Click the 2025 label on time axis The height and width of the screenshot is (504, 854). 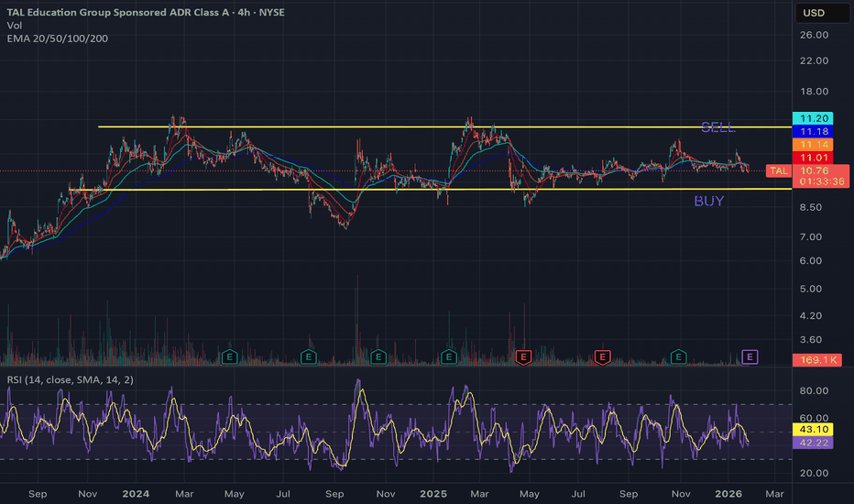click(434, 494)
